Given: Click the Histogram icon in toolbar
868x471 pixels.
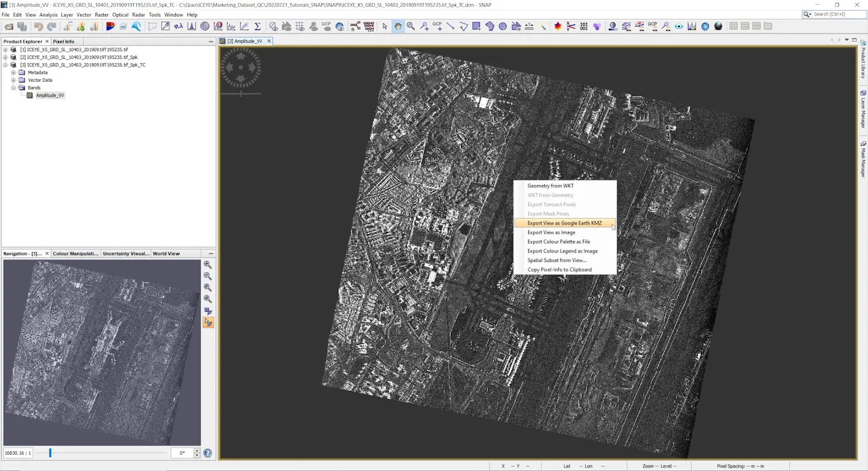Looking at the screenshot, I should 192,27.
